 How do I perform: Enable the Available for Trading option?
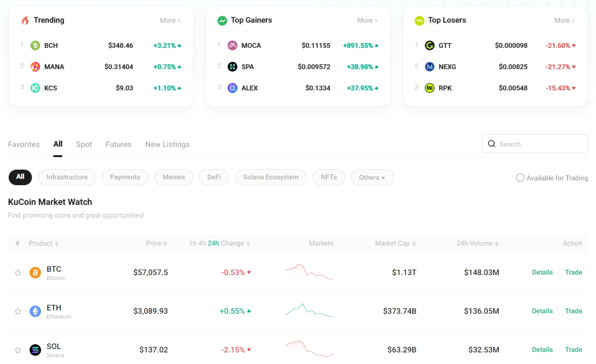pyautogui.click(x=520, y=178)
